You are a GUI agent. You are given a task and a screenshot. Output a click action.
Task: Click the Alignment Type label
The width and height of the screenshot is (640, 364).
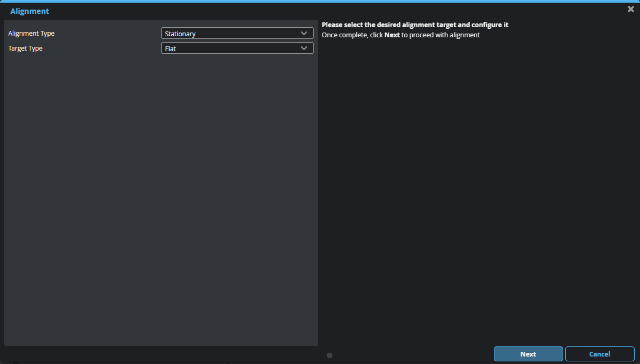point(31,34)
